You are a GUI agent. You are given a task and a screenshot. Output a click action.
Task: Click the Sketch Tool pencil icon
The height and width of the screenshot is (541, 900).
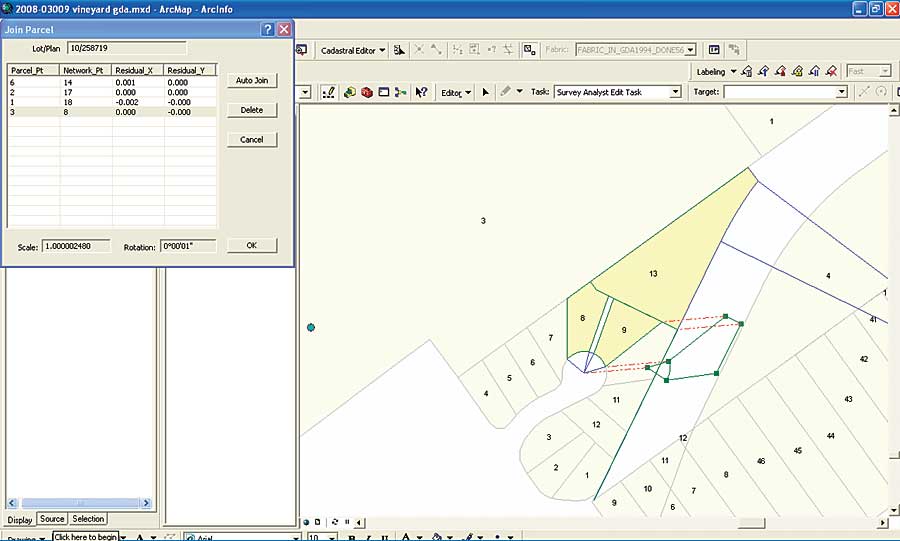505,91
